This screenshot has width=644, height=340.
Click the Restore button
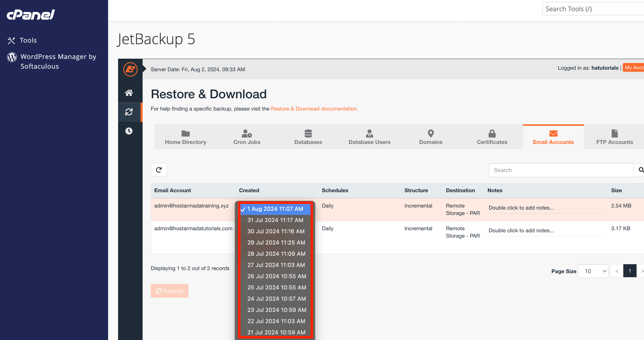pyautogui.click(x=169, y=291)
